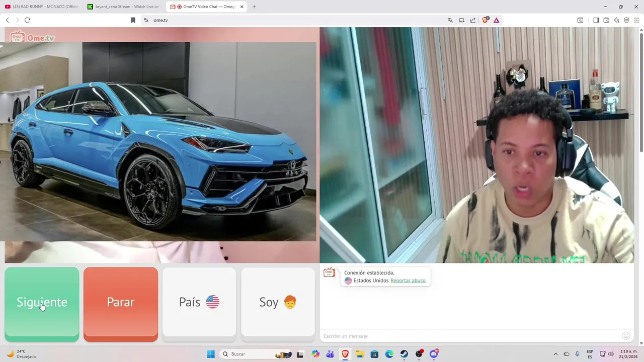Click the stranger's video with blue Lamborghini

pos(158,141)
